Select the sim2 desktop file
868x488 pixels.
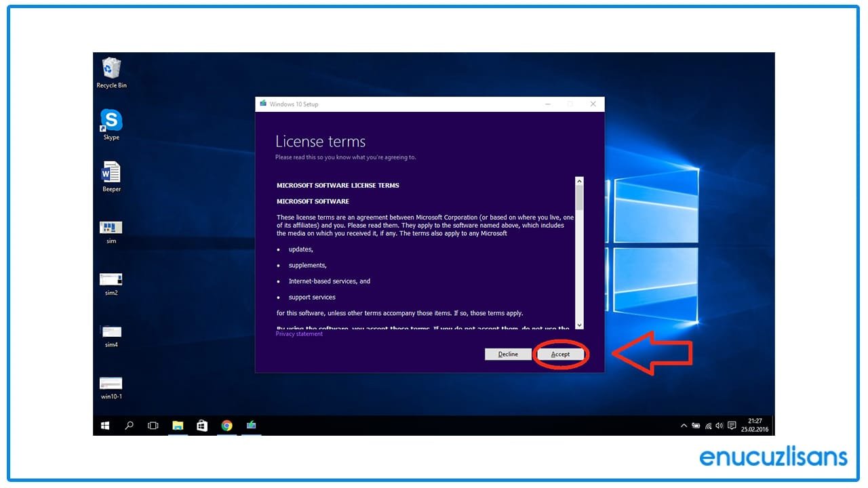111,284
